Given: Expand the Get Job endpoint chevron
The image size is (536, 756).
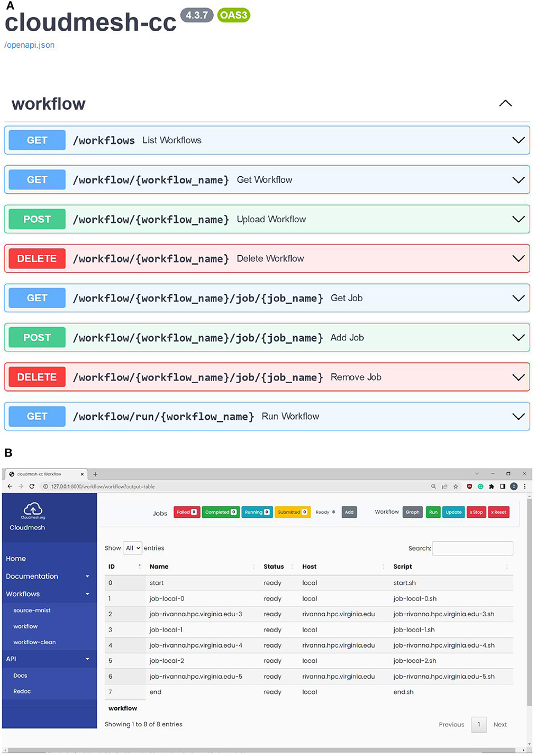Looking at the screenshot, I should [x=519, y=298].
